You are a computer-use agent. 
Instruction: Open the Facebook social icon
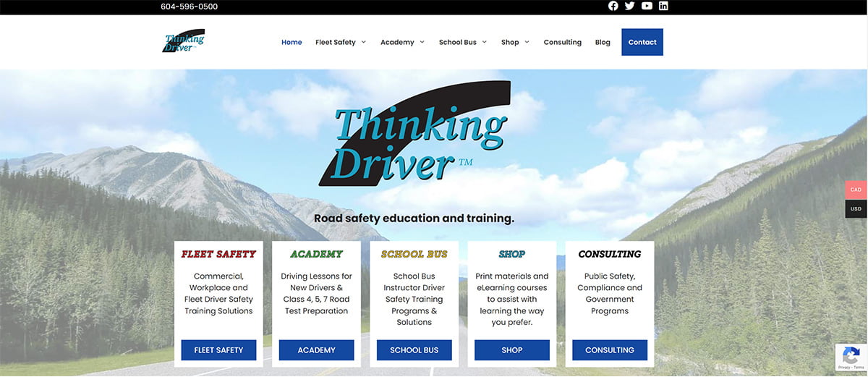pos(613,7)
